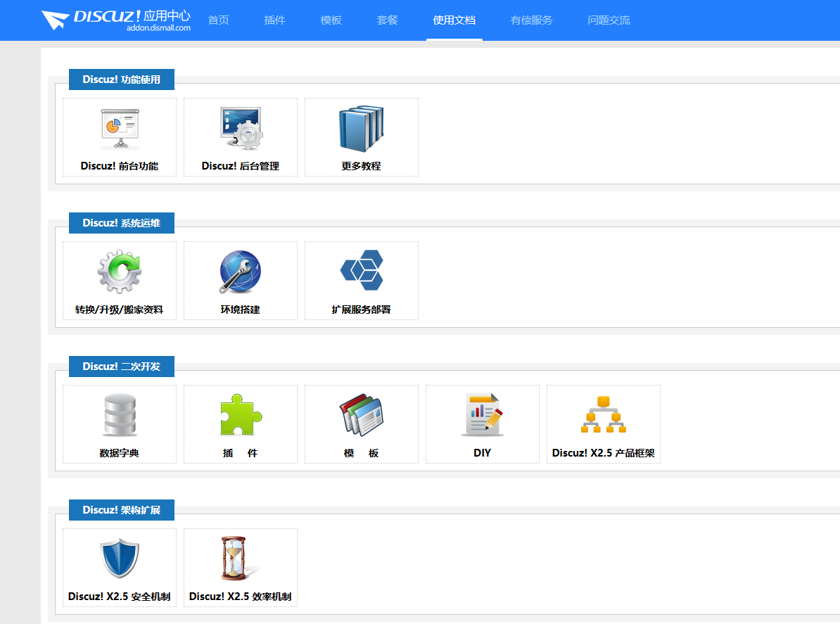Open the 环境搭建 link text

[241, 310]
